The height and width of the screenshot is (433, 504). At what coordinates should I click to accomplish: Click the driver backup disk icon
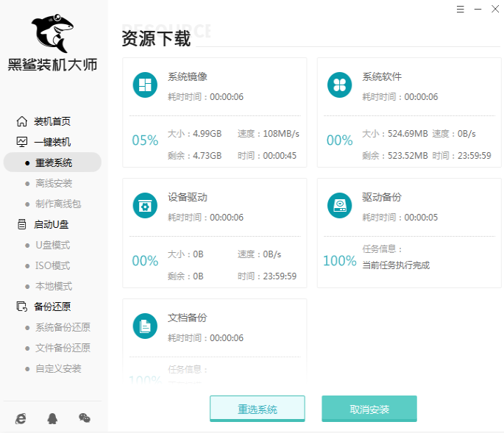pyautogui.click(x=339, y=206)
